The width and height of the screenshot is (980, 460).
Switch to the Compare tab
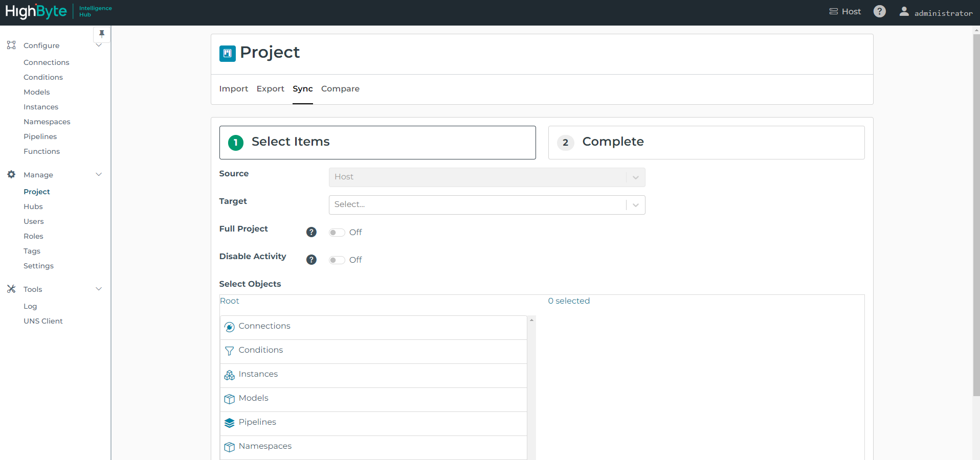[340, 89]
